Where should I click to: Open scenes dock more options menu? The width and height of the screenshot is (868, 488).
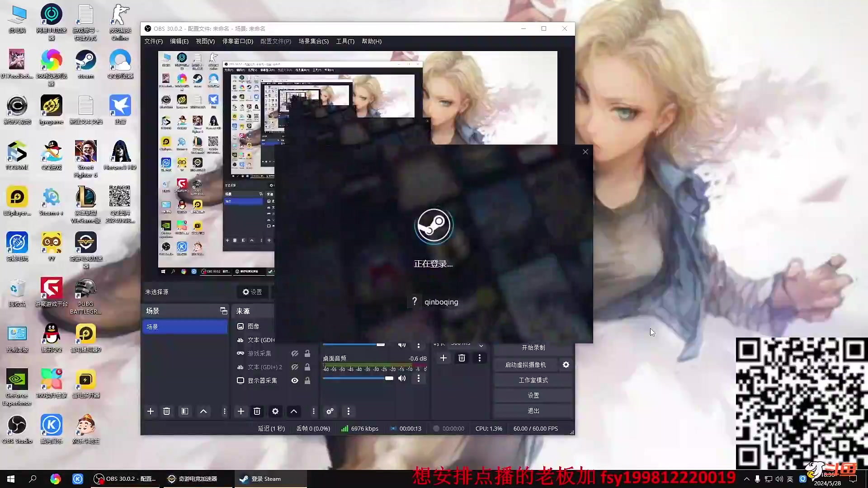pos(224,411)
